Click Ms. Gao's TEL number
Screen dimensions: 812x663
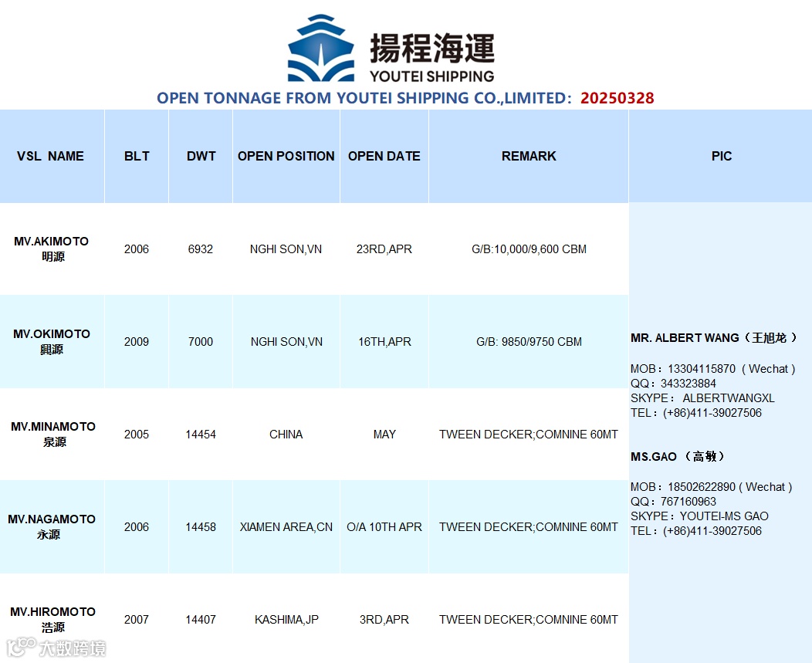point(712,531)
